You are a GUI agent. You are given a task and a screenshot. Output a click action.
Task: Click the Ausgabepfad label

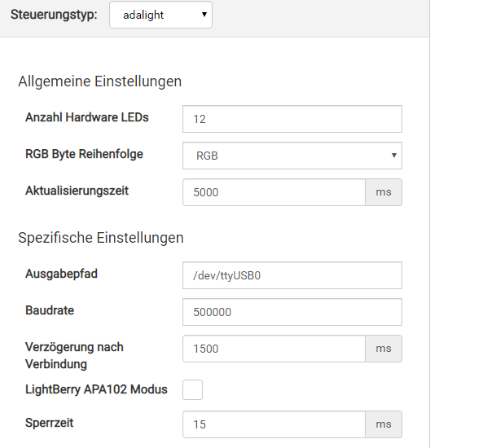point(61,274)
